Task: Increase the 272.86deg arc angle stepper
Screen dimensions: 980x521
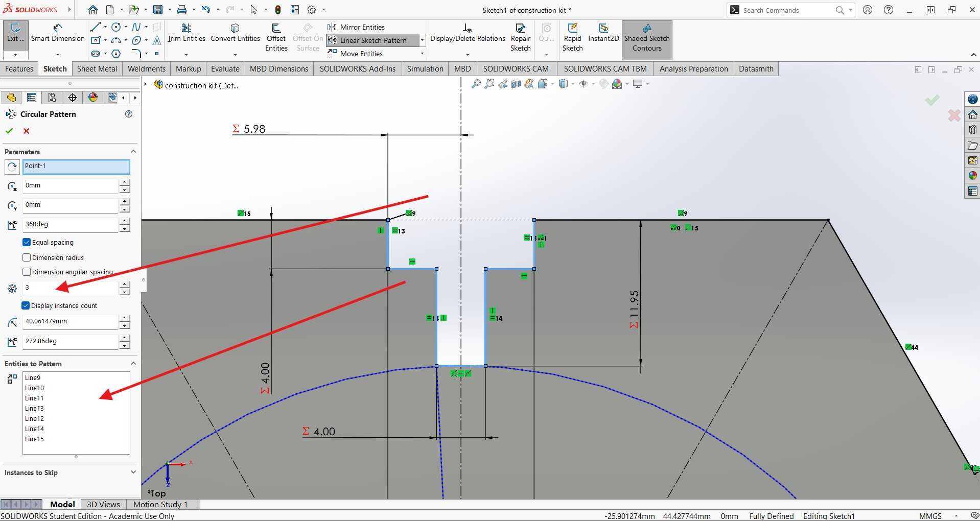Action: click(x=125, y=338)
